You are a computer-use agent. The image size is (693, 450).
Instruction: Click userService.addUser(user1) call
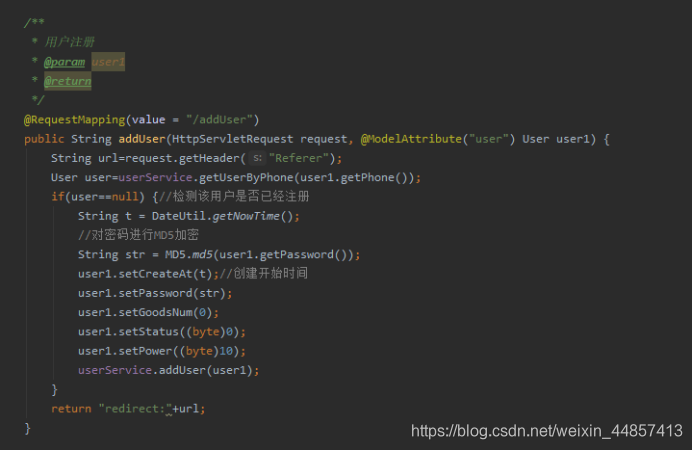coord(168,370)
